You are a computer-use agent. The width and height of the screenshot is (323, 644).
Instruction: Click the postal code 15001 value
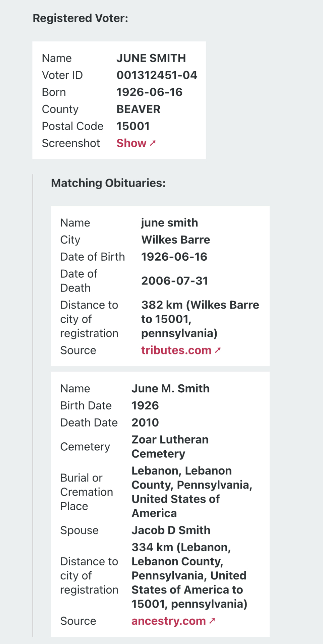(133, 126)
